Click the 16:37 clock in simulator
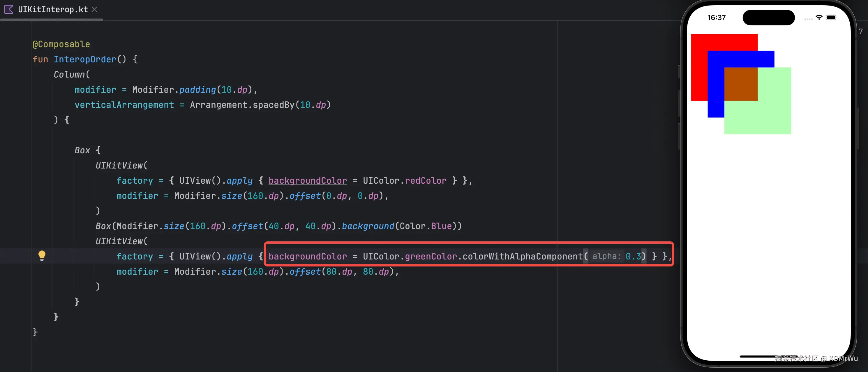Screen dimensions: 868x372 (716, 17)
